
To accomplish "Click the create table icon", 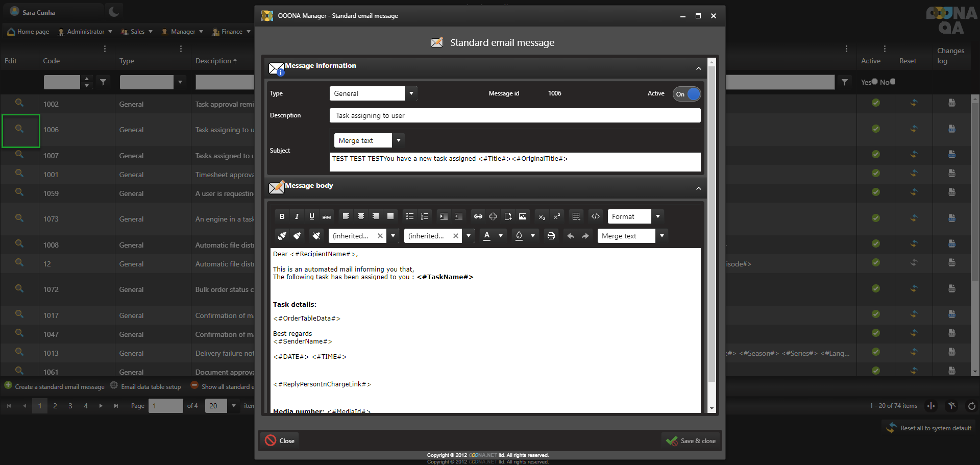I will pos(576,216).
